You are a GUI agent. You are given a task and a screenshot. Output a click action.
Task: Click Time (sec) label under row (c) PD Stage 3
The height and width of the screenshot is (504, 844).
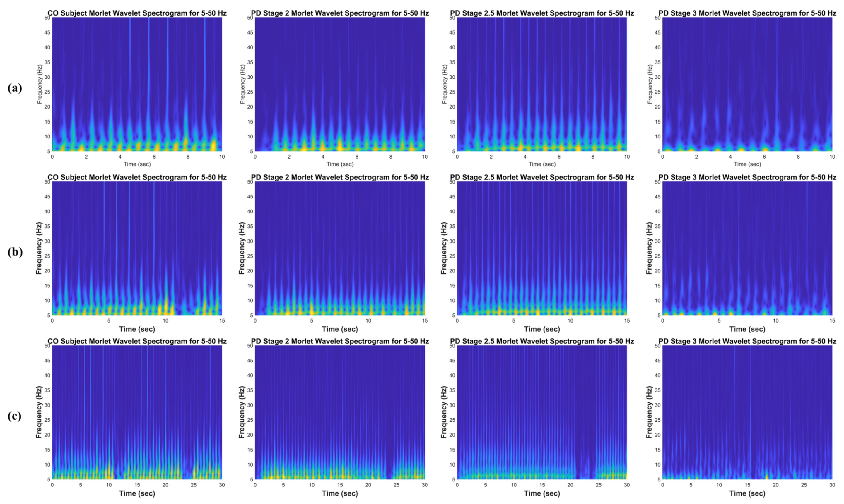747,493
